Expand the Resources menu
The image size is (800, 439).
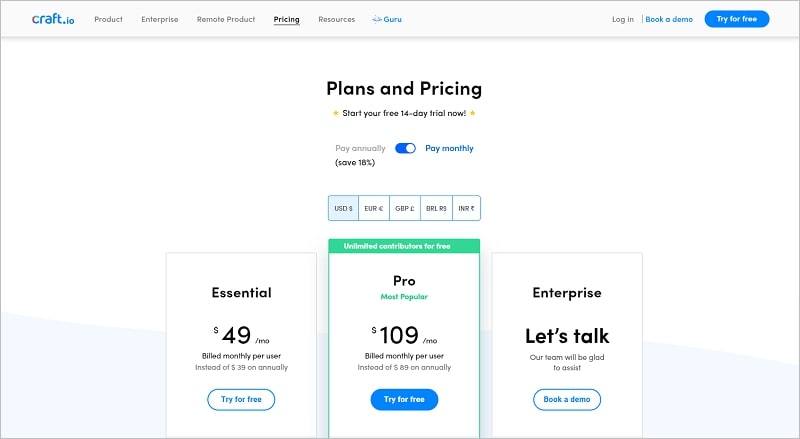[x=336, y=19]
